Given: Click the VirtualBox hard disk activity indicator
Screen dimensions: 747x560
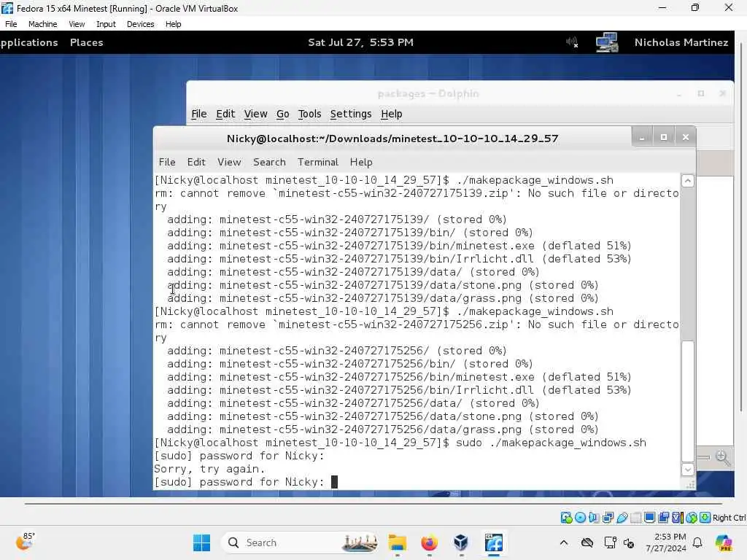Looking at the screenshot, I should pyautogui.click(x=566, y=518).
